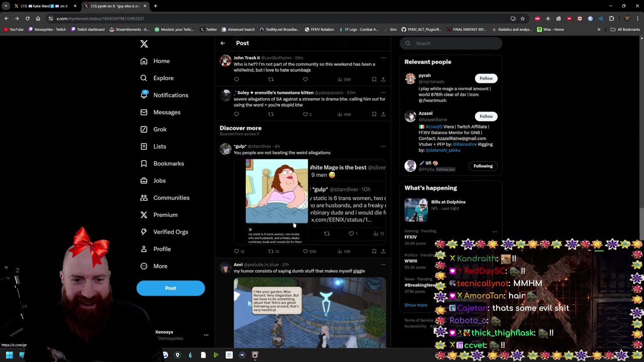Repost the *gulp* post with 10 reposts
This screenshot has width=644, height=362.
[273, 251]
